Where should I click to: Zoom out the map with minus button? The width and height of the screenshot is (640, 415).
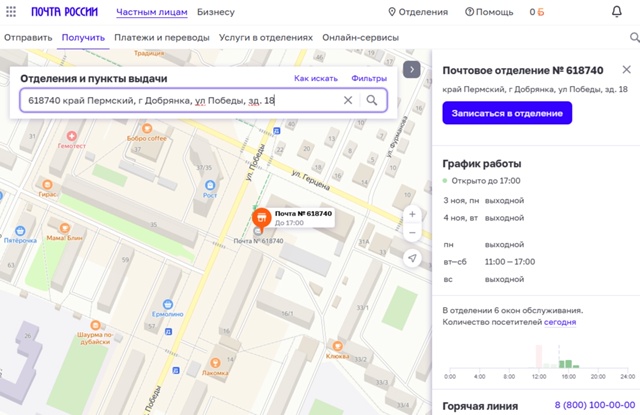(x=412, y=233)
